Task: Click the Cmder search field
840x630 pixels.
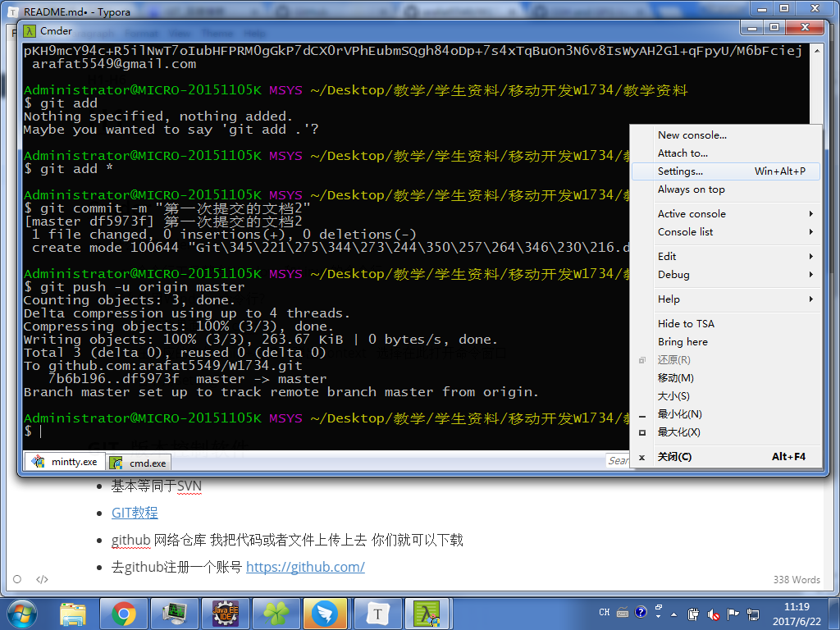Action: tap(619, 461)
